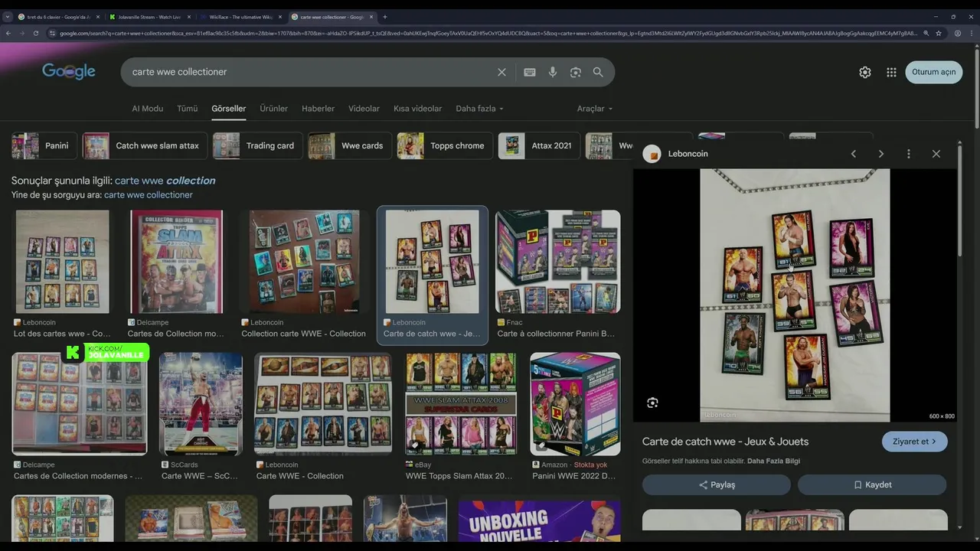Submit search with magnifier icon
Image resolution: width=980 pixels, height=551 pixels.
point(598,72)
